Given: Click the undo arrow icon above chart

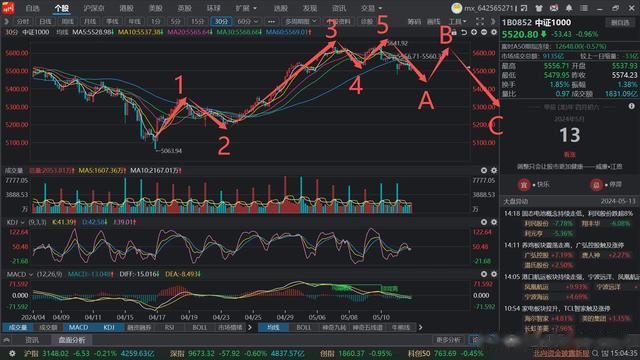Looking at the screenshot, I should tap(464, 32).
